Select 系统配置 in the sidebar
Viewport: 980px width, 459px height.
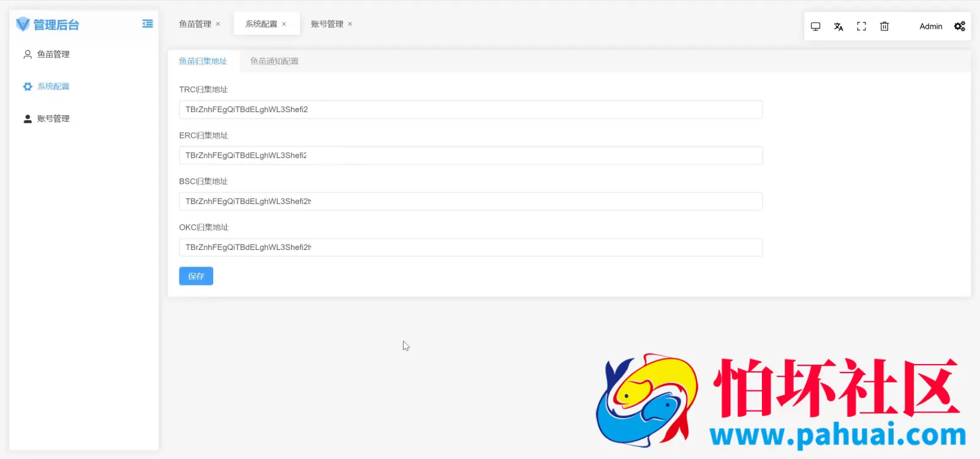coord(84,86)
